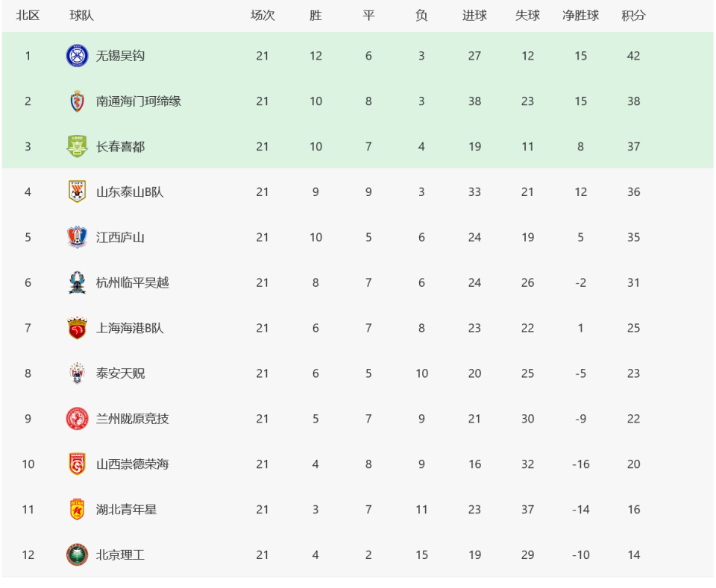This screenshot has height=588, width=716.
Task: Sort by the 积分 column header
Action: (633, 16)
